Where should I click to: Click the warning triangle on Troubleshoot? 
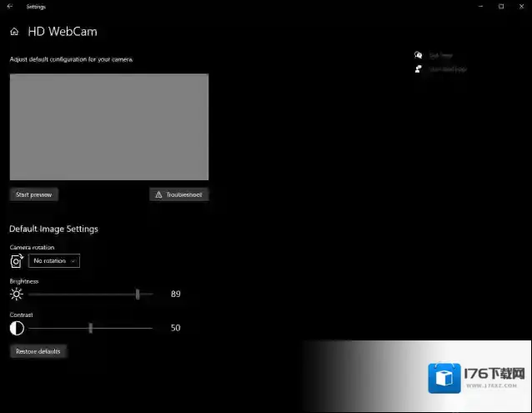coord(158,194)
